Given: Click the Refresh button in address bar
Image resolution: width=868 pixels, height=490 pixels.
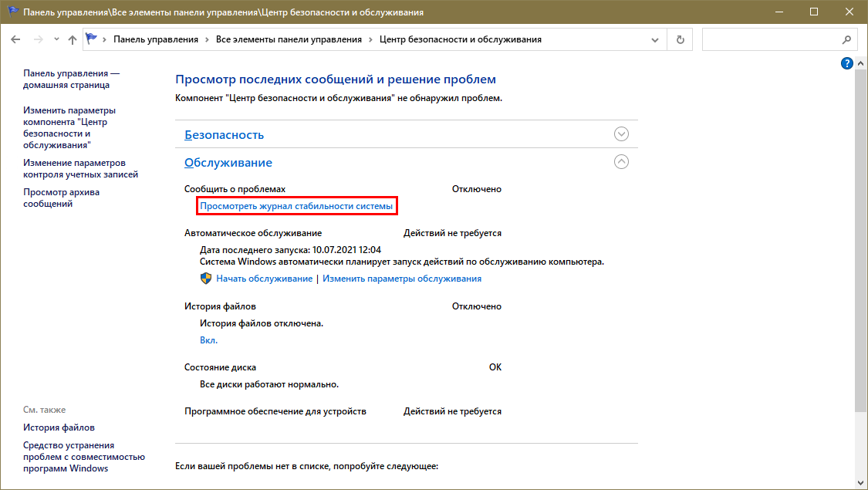Looking at the screenshot, I should click(x=680, y=39).
